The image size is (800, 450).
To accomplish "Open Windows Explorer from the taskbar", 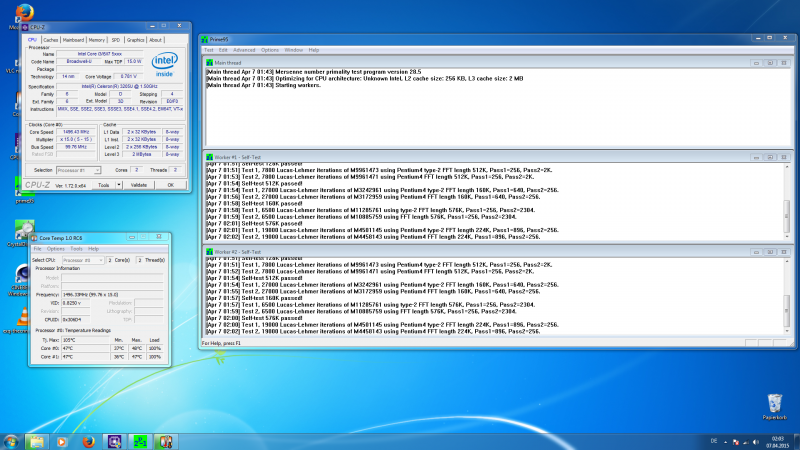I will pyautogui.click(x=36, y=442).
